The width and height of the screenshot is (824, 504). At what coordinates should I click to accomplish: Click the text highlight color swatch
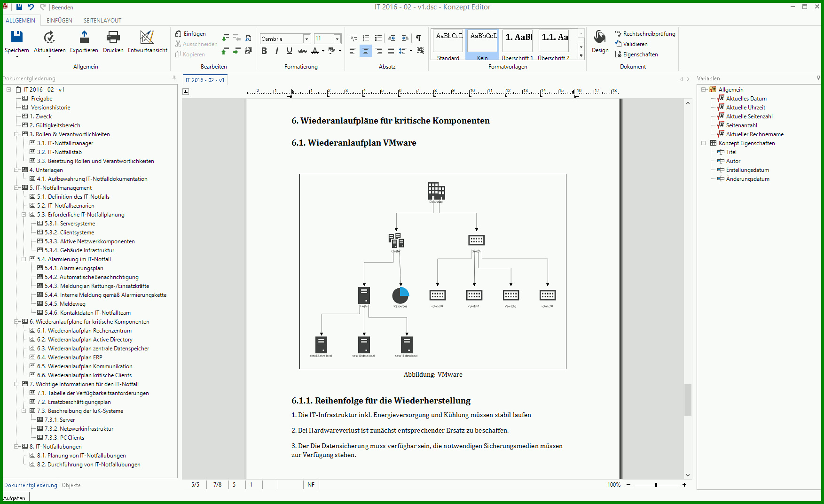pos(332,51)
